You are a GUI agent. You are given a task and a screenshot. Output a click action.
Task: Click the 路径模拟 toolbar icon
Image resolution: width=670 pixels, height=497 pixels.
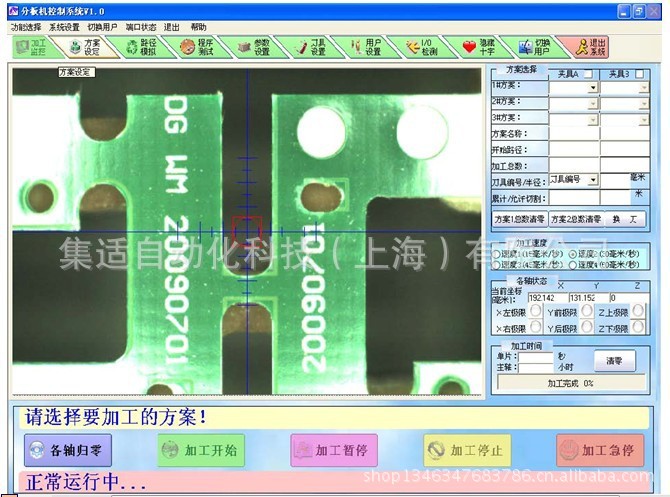pos(140,46)
